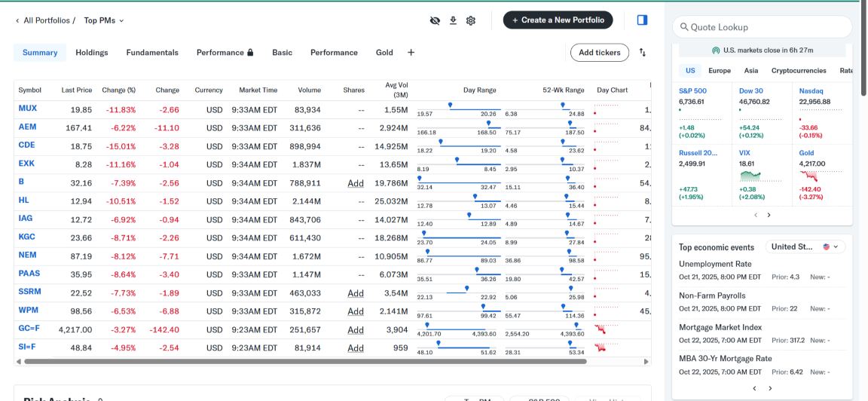
Task: Switch to the Holdings tab
Action: (x=92, y=53)
